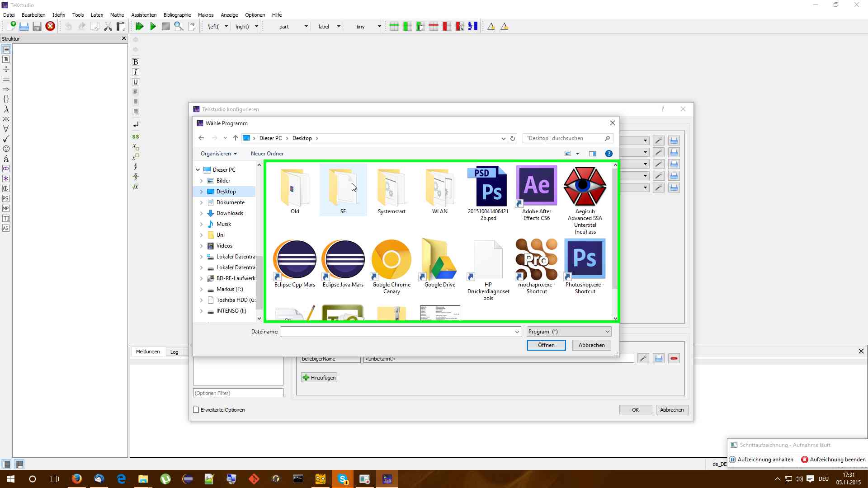Screen dimensions: 868x488
Task: Switch to the Meldungen tab
Action: click(x=148, y=352)
